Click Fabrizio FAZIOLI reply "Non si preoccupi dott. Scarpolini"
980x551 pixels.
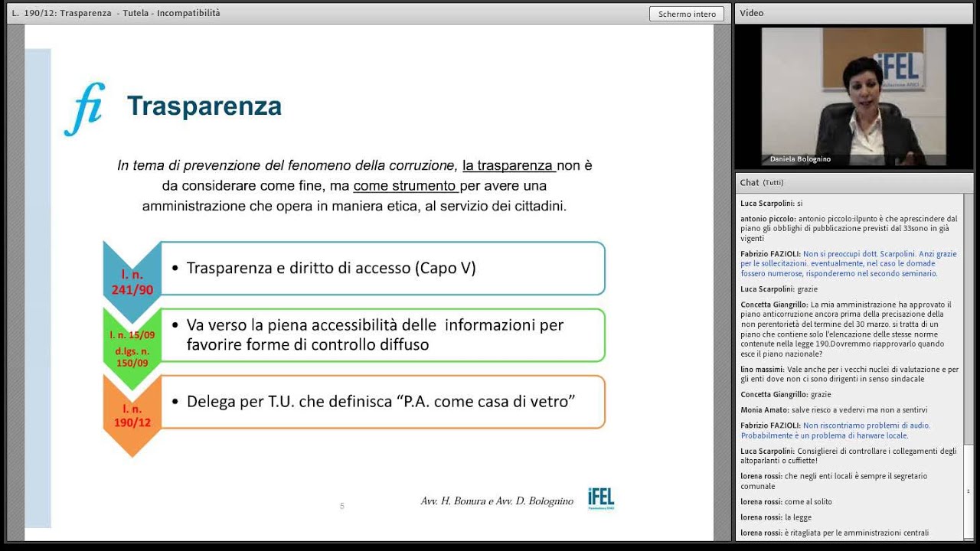click(x=849, y=264)
